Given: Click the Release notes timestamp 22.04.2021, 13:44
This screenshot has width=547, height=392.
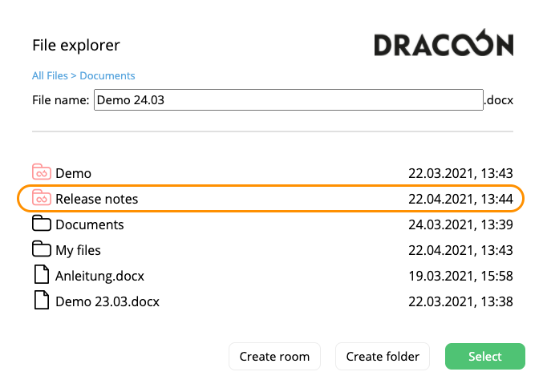Looking at the screenshot, I should tap(460, 199).
